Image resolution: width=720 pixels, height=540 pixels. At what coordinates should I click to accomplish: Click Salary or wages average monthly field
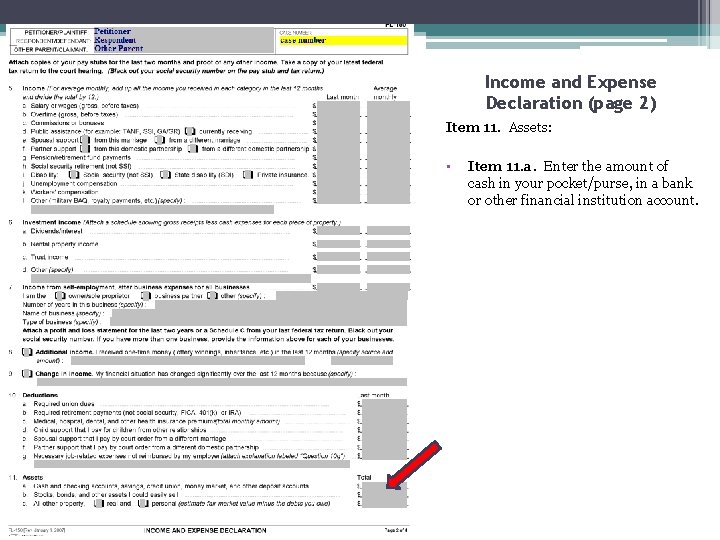point(388,106)
